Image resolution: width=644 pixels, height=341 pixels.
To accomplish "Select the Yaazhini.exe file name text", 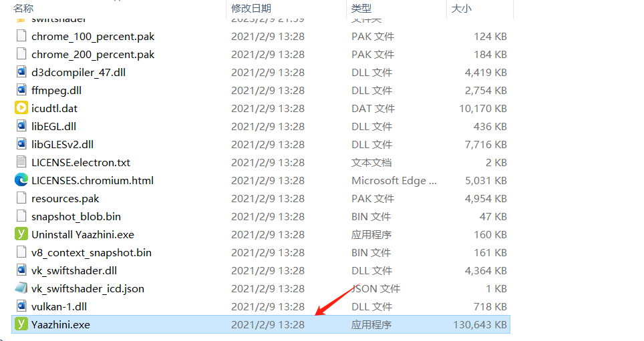I will click(60, 324).
